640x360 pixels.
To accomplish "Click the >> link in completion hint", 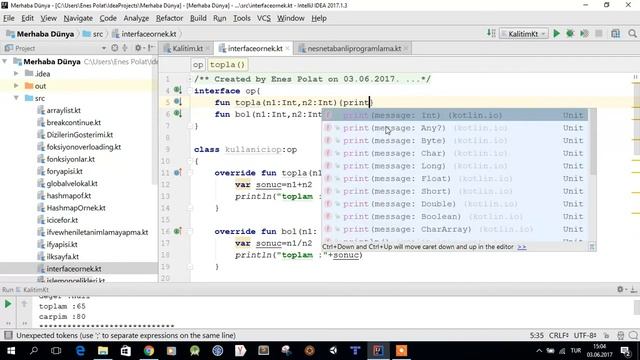I will click(522, 247).
